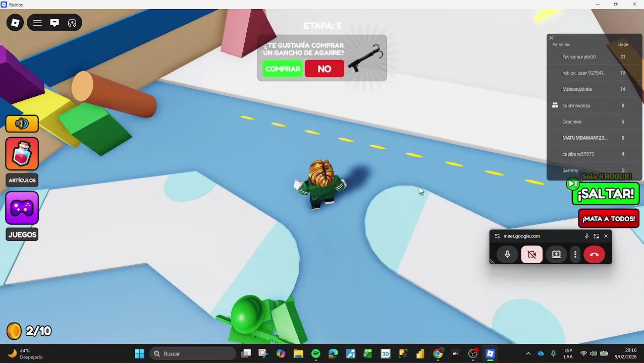
Task: Decline the grappling hook offer with NO
Action: [x=325, y=69]
